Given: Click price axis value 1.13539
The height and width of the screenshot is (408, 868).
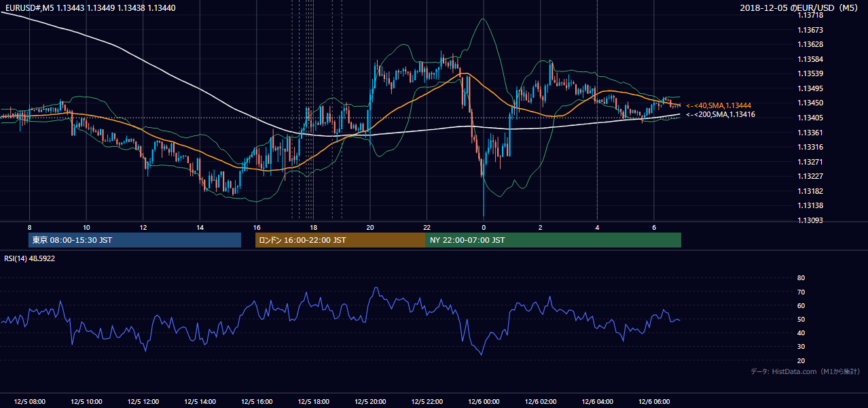Looking at the screenshot, I should [x=810, y=73].
